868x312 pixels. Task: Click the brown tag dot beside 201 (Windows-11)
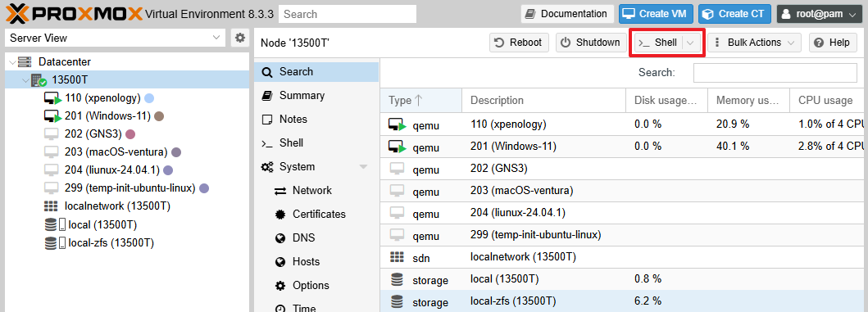[x=159, y=116]
